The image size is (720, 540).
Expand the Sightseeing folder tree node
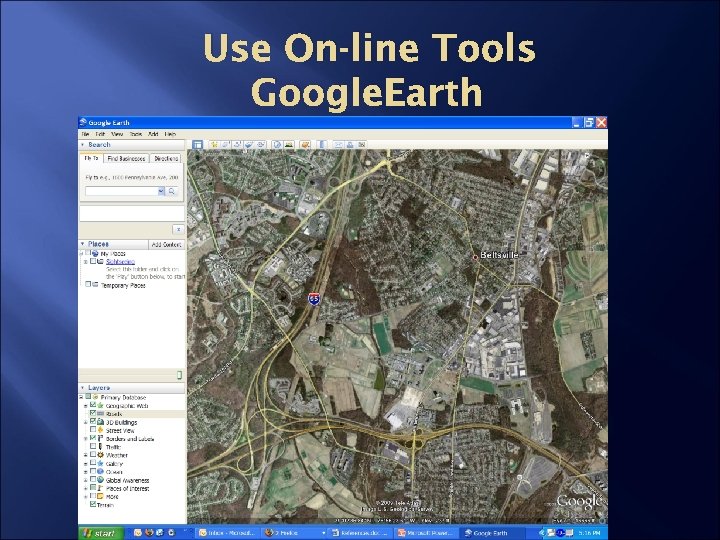click(x=85, y=262)
